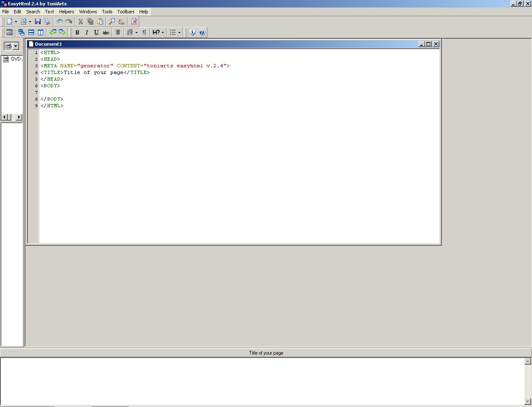This screenshot has width=532, height=407.
Task: Paste from clipboard icon
Action: [100, 22]
